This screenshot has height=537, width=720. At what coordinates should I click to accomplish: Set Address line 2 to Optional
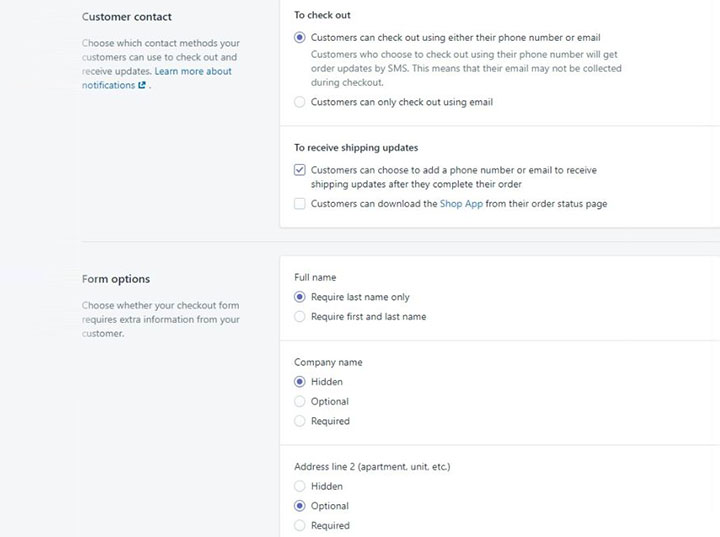(299, 506)
